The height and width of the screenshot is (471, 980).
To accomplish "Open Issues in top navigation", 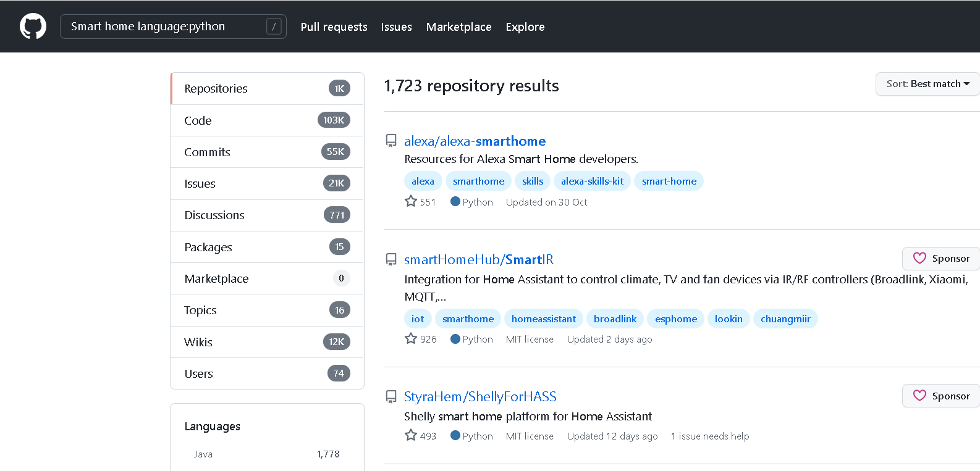I will point(396,27).
